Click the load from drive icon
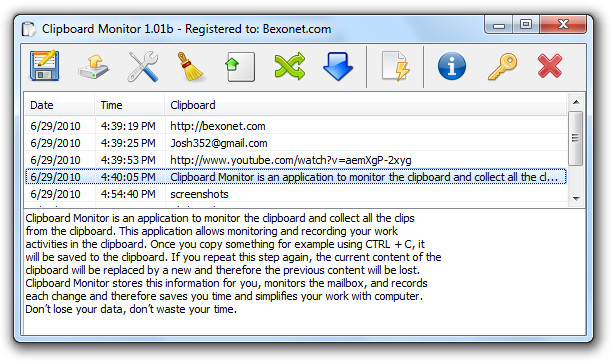The image size is (613, 364). [94, 66]
